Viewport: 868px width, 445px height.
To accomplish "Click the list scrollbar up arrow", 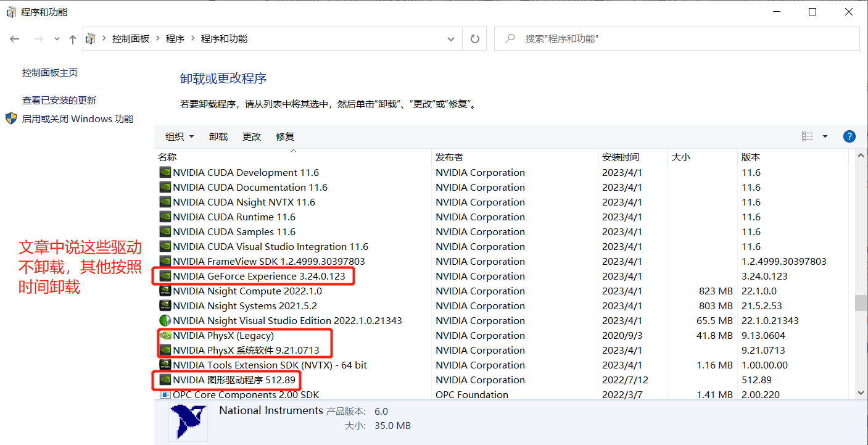I will point(861,157).
